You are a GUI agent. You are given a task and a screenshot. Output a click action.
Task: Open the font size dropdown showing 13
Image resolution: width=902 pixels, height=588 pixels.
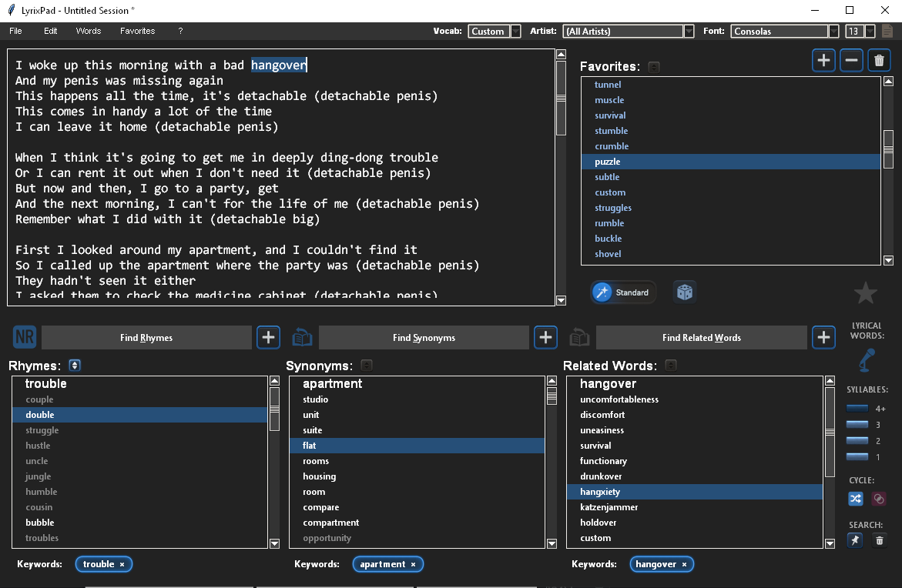tap(860, 31)
